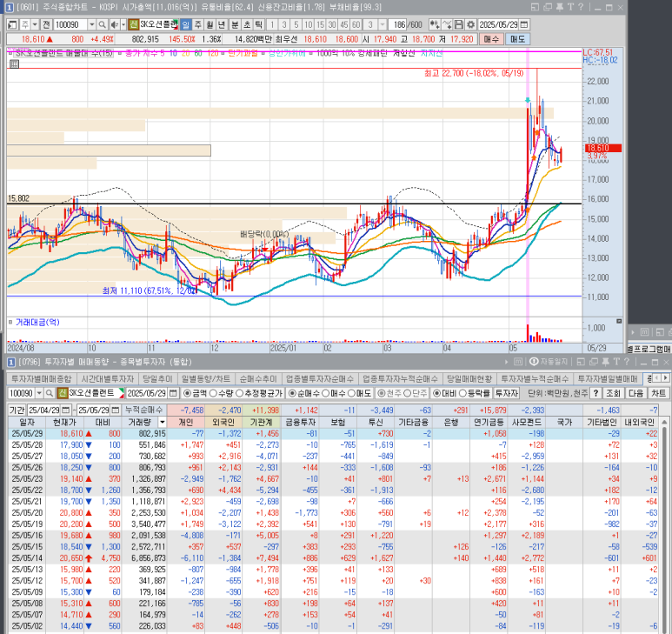This screenshot has height=634, width=672.
Task: Expand the dropdown arrow beside the speaker icon
Action: click(x=123, y=25)
